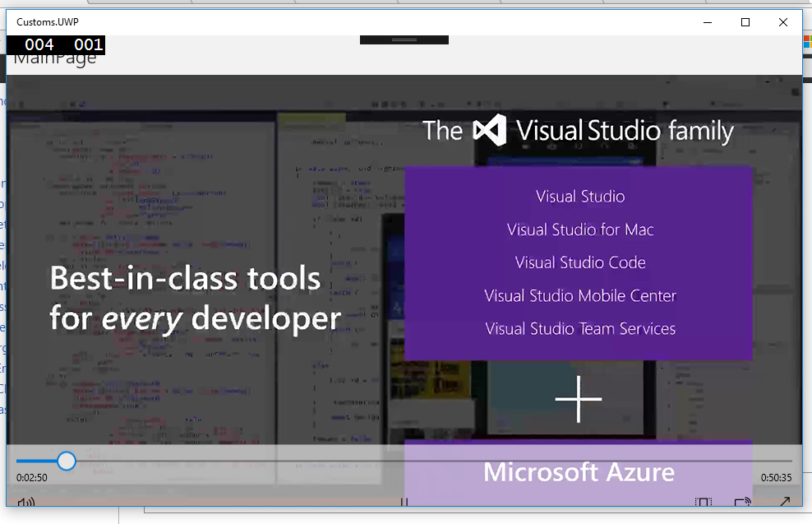812x524 pixels.
Task: Expand the XAML debug toolbar handle
Action: tap(404, 40)
